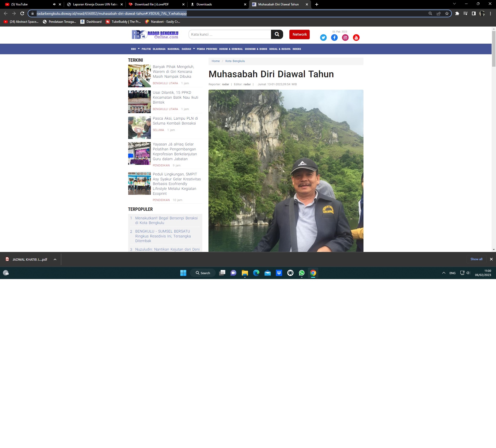Open the YouTube social icon
Viewport: 496px width, 448px height.
click(x=356, y=38)
